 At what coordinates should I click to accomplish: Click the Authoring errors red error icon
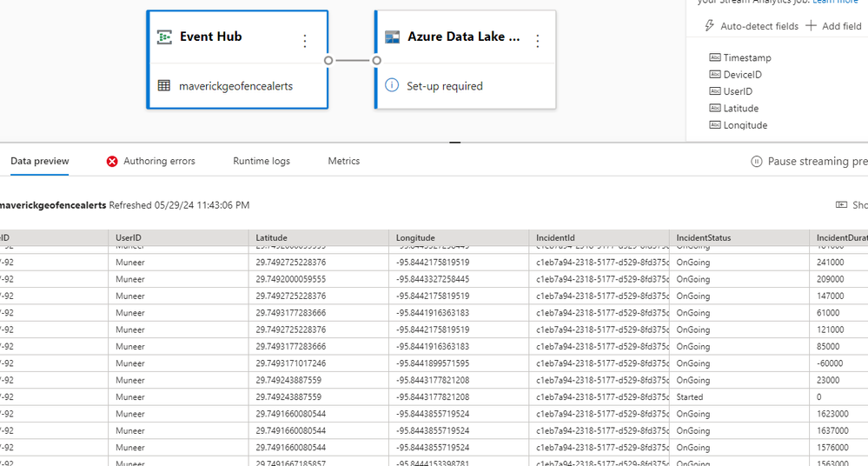pos(112,162)
